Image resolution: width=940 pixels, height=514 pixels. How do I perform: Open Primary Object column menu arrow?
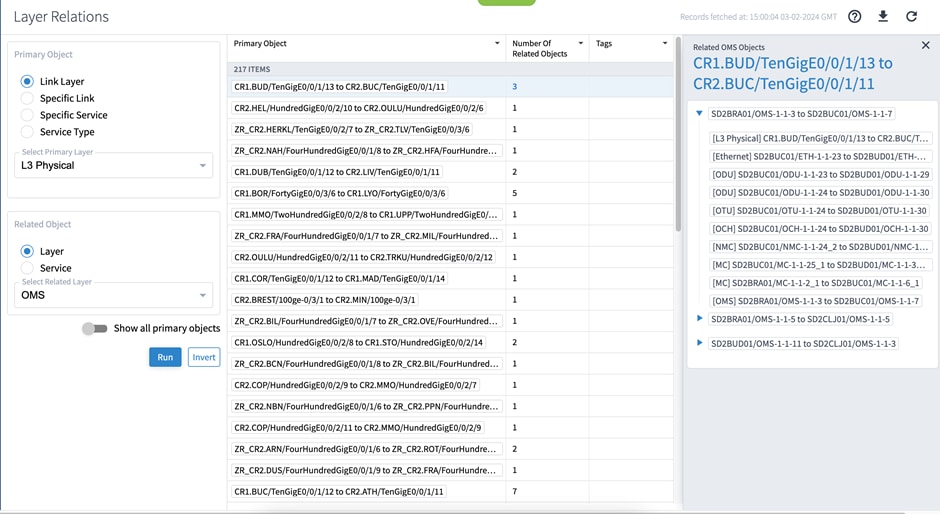pyautogui.click(x=497, y=43)
